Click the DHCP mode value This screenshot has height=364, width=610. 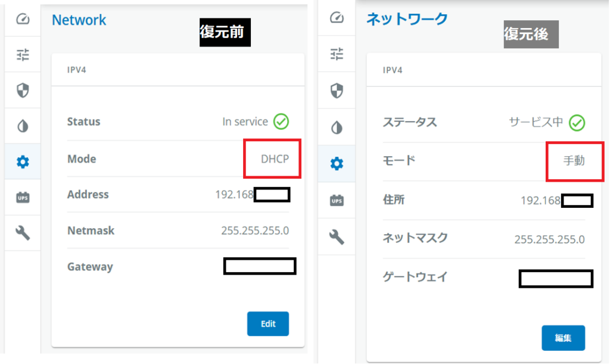point(275,159)
